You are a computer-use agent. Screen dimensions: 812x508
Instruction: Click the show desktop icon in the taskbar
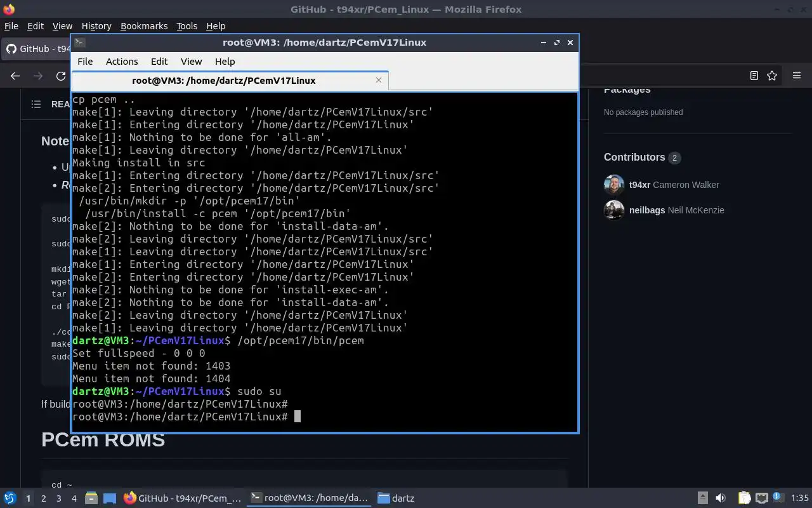click(x=109, y=498)
